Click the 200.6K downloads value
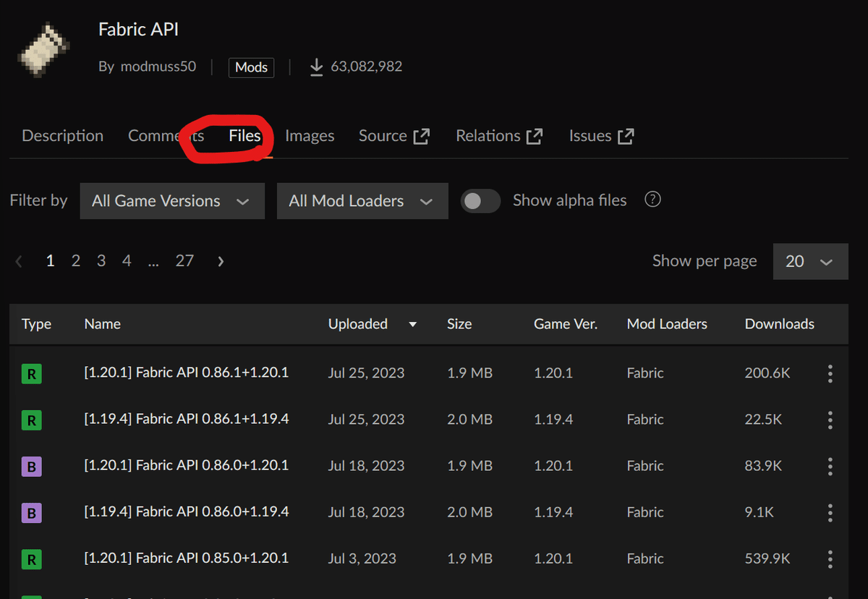The width and height of the screenshot is (868, 599). 767,373
